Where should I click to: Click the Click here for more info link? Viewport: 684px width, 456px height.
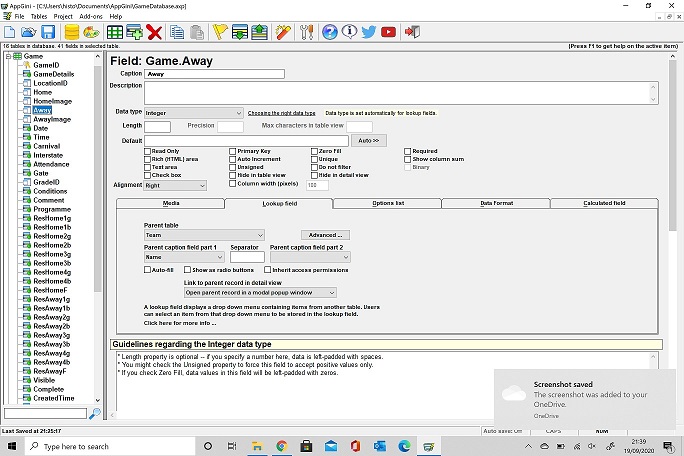tap(180, 323)
